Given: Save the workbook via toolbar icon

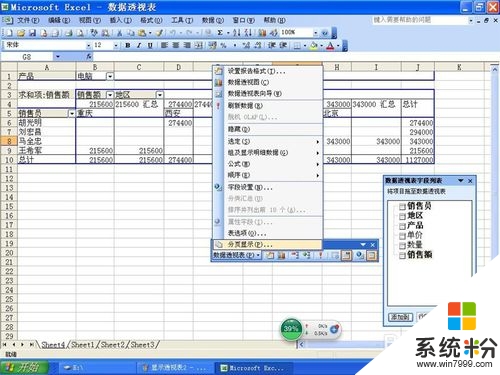Looking at the screenshot, I should point(32,33).
